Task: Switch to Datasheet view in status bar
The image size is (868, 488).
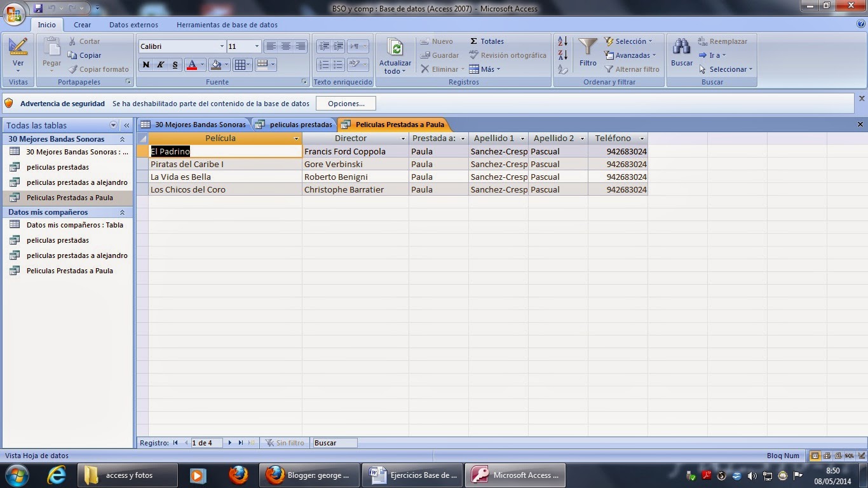Action: (815, 456)
